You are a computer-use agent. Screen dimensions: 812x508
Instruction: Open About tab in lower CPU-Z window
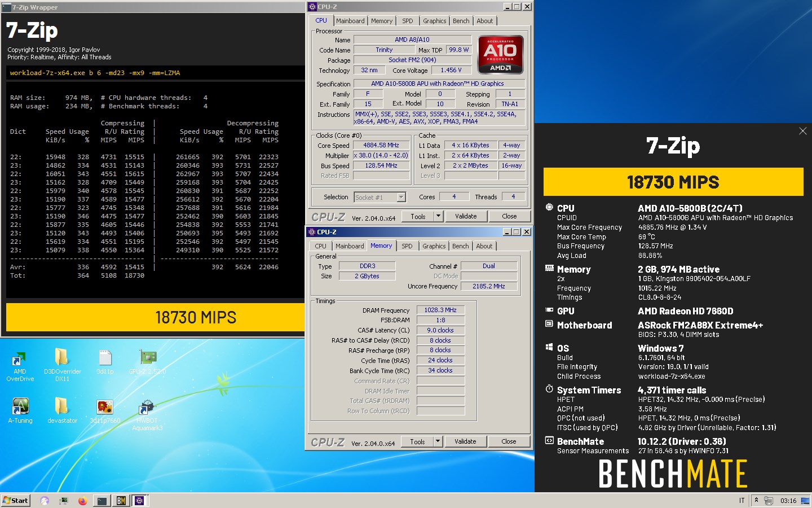coord(484,246)
